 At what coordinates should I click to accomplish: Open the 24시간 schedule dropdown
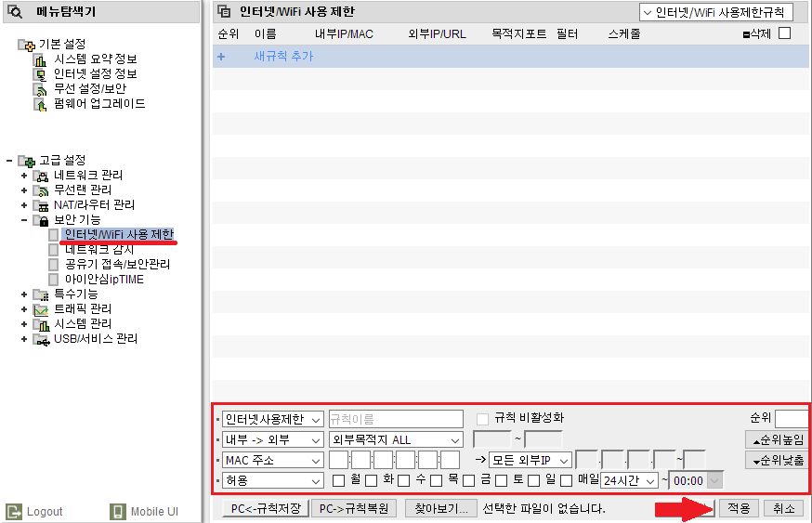tap(629, 480)
